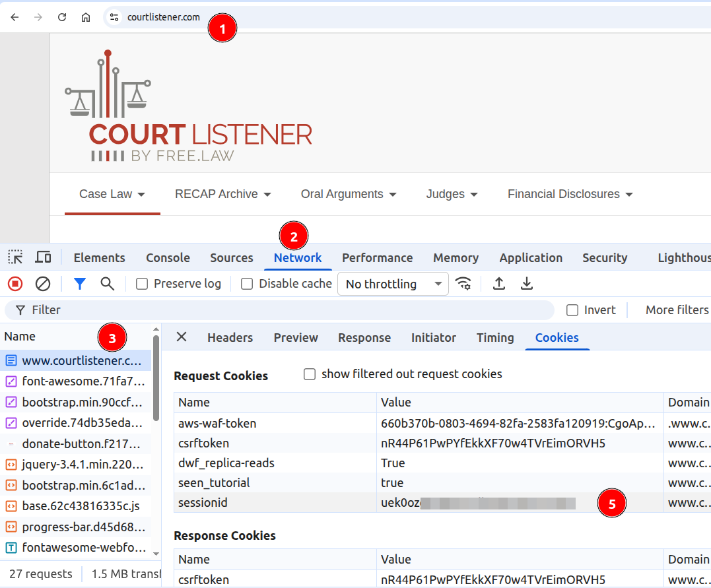
Task: Open the Headers sub-tab
Action: 230,338
